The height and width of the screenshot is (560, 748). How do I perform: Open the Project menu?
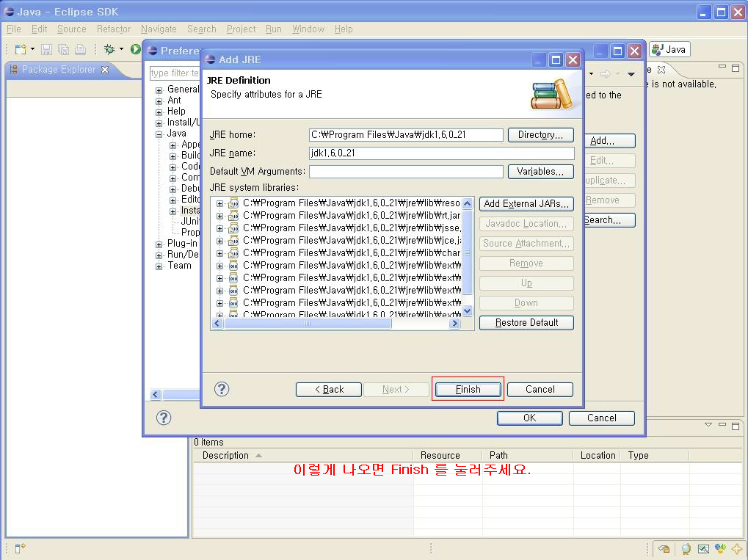pyautogui.click(x=241, y=29)
